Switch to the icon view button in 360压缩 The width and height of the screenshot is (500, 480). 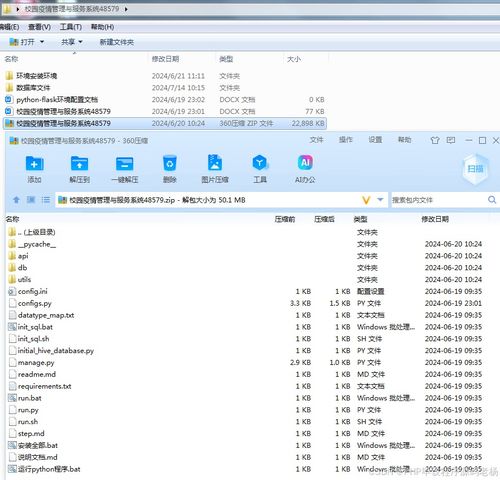click(x=31, y=200)
